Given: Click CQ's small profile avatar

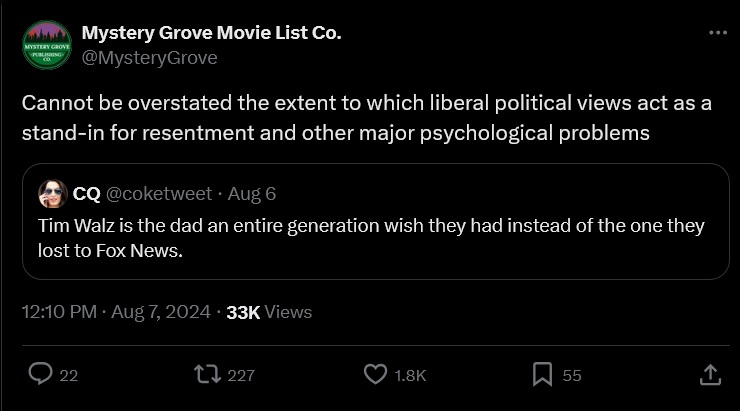Looking at the screenshot, I should pyautogui.click(x=53, y=193).
